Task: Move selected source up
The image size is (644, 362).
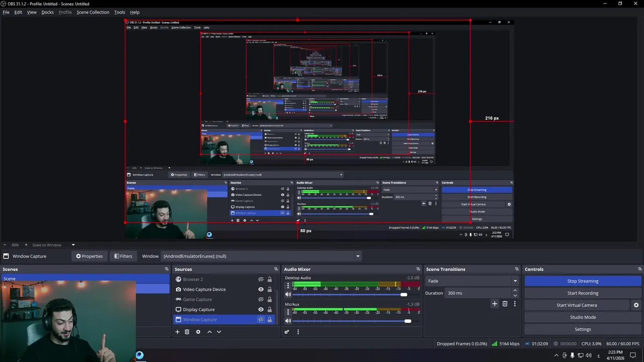Action: [x=209, y=332]
